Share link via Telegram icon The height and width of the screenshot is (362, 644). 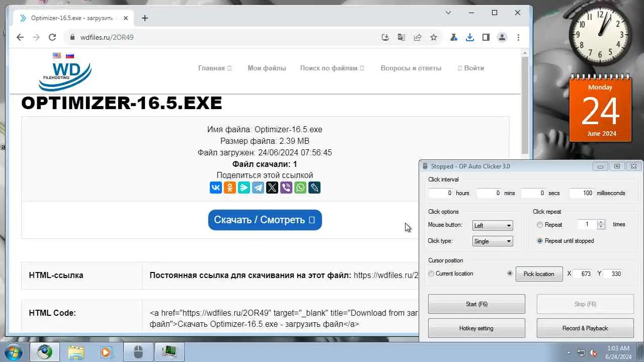[x=258, y=188]
